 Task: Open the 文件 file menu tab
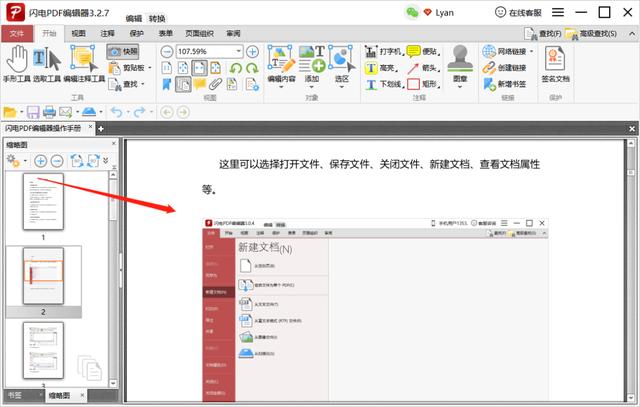click(17, 34)
